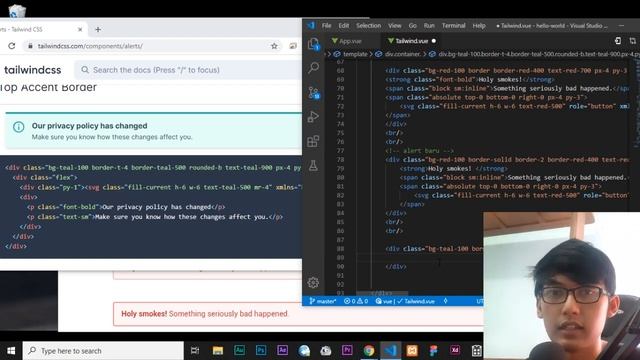Select the Tailwind.vue editor tab
Image resolution: width=640 pixels, height=360 pixels.
pos(411,41)
